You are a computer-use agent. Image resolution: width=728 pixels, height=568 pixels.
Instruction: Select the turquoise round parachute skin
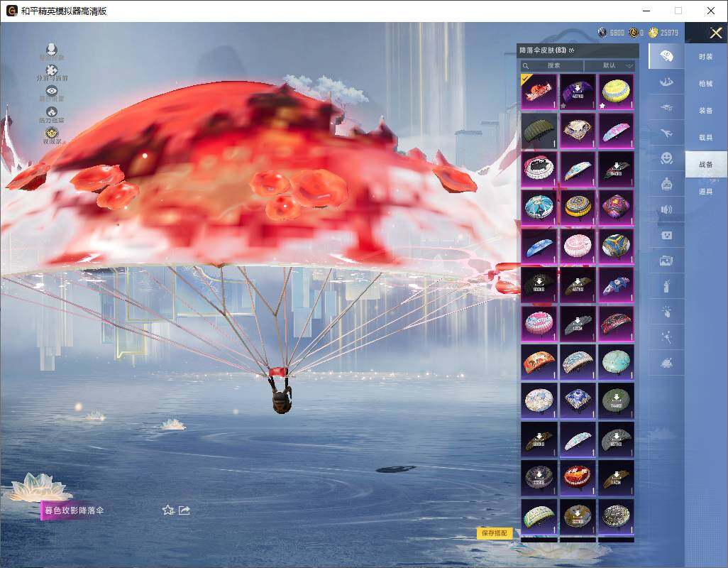click(616, 362)
